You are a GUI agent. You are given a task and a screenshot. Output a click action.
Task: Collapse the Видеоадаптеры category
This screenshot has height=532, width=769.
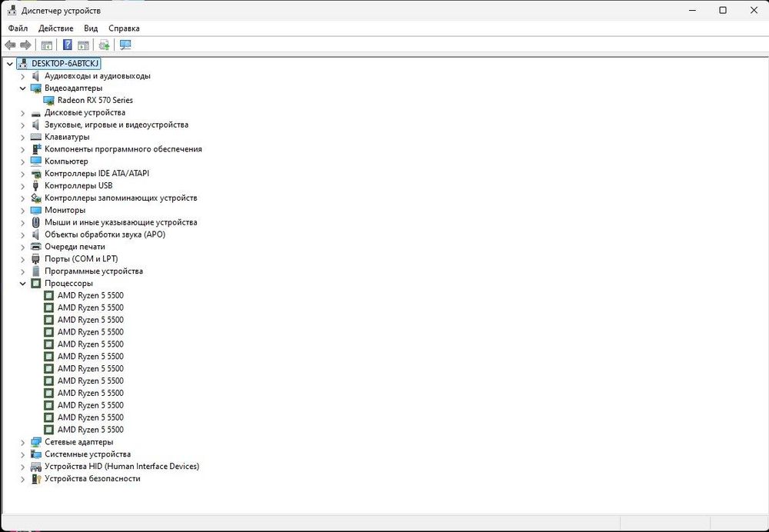(22, 88)
